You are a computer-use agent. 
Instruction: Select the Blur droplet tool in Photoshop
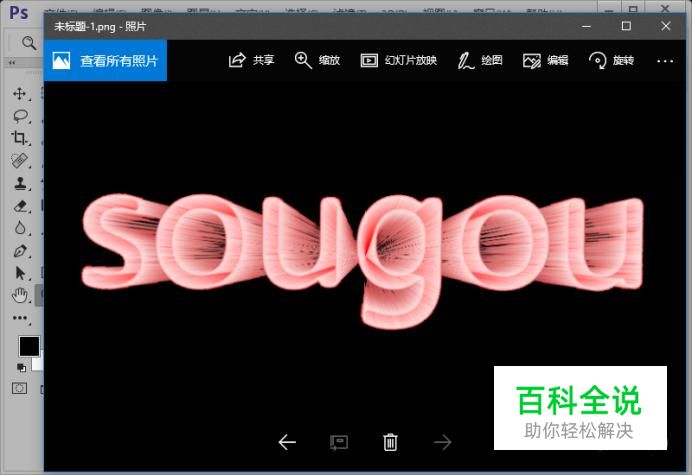(20, 228)
